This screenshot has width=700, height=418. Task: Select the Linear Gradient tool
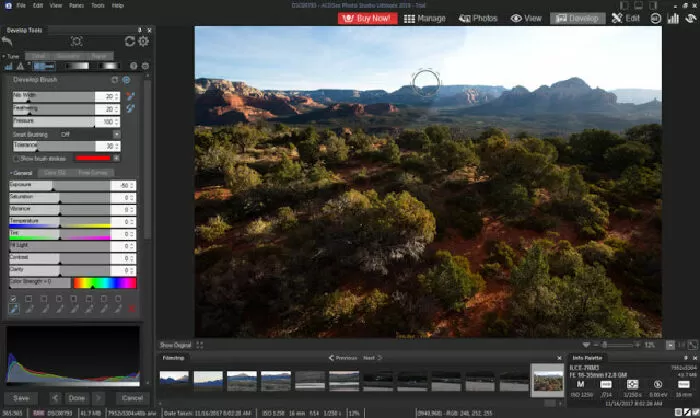pyautogui.click(x=77, y=66)
